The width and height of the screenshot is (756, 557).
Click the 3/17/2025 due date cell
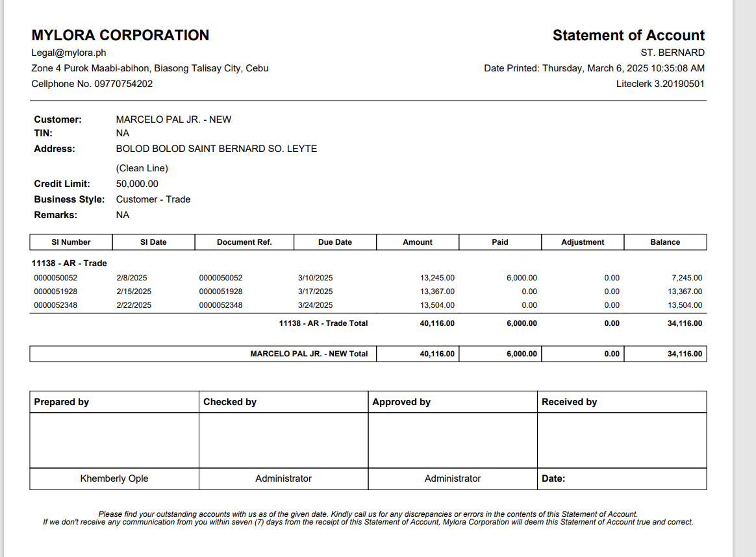(315, 291)
